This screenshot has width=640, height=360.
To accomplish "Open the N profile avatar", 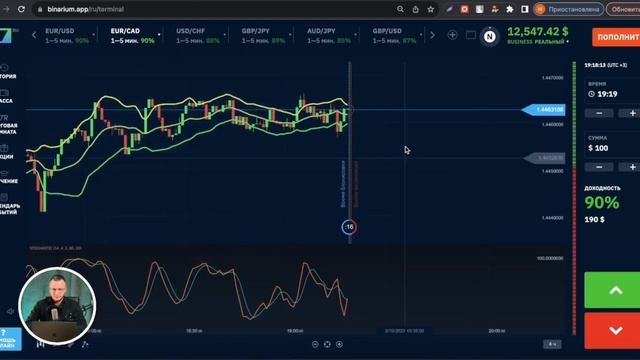I will [489, 37].
